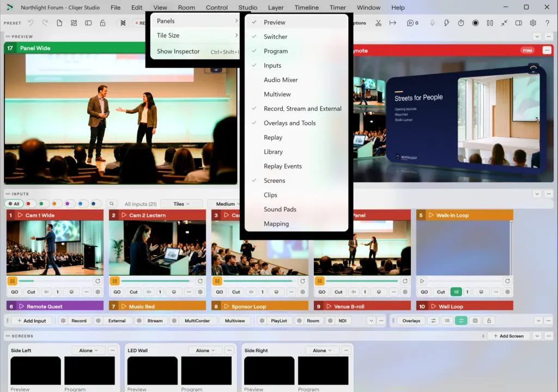Enable the Audio Mixer panel

pyautogui.click(x=296, y=80)
